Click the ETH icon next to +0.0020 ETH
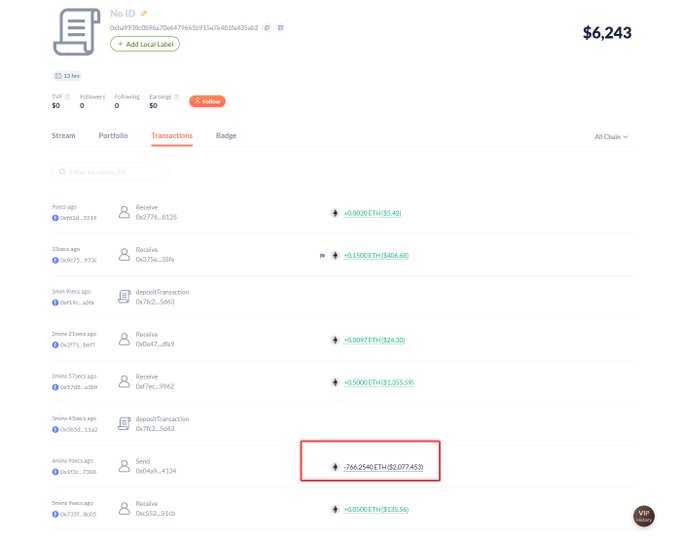 [x=335, y=213]
